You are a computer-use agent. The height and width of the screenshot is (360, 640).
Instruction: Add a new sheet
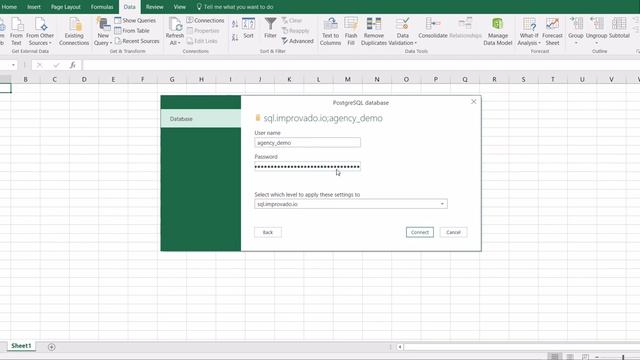51,347
